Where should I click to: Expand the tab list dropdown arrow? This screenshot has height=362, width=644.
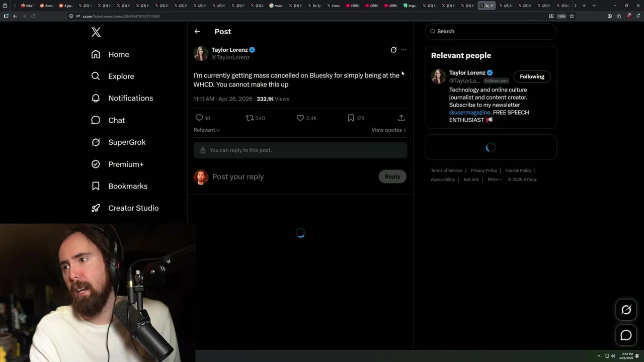pyautogui.click(x=594, y=6)
